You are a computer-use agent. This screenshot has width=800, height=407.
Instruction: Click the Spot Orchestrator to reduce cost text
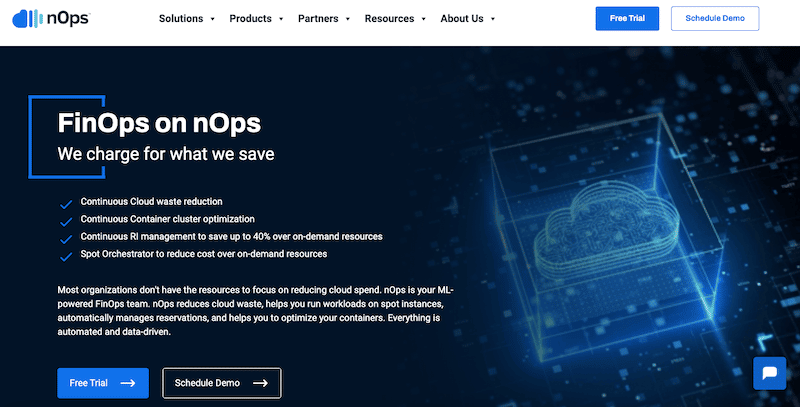(x=204, y=253)
